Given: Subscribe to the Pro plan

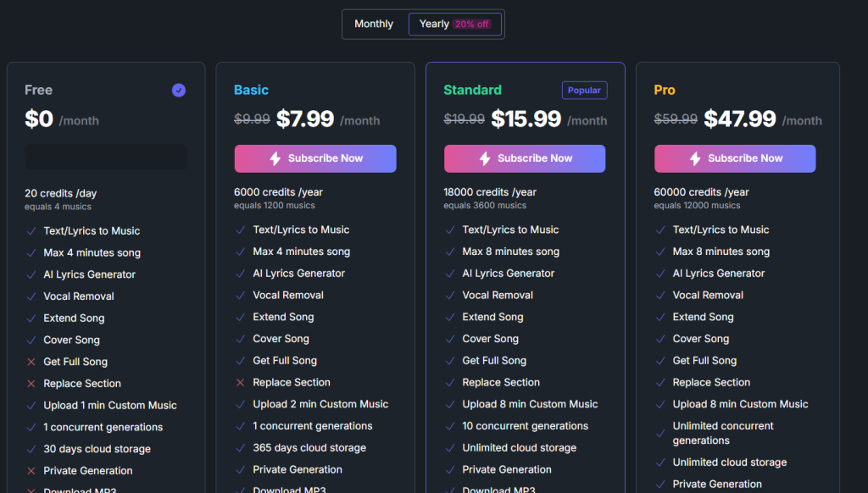Looking at the screenshot, I should click(x=735, y=158).
